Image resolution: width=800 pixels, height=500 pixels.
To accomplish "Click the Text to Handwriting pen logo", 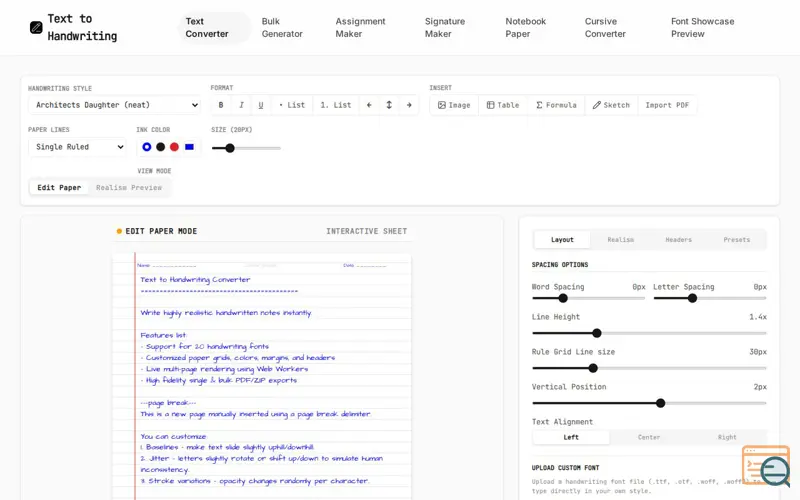I will [x=36, y=28].
